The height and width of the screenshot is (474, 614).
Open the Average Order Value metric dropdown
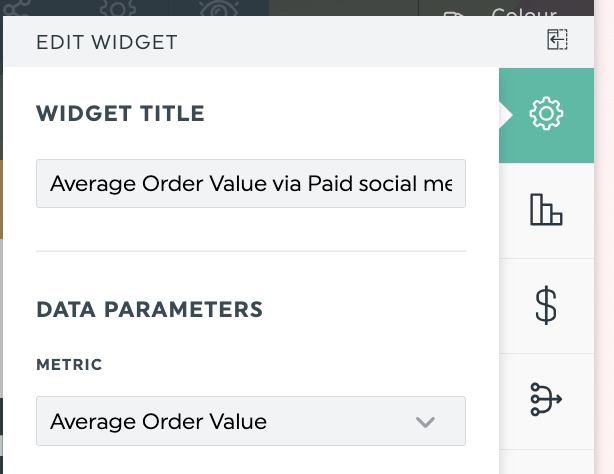[251, 421]
